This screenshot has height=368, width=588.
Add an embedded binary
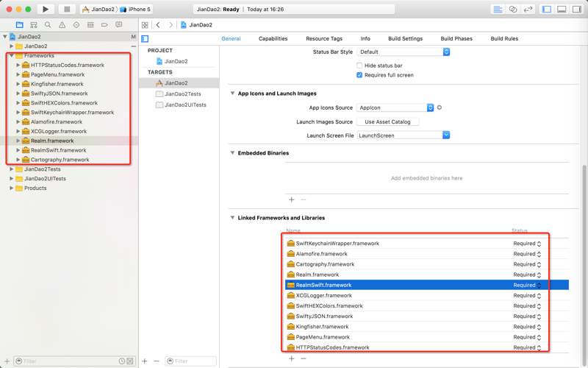point(291,199)
